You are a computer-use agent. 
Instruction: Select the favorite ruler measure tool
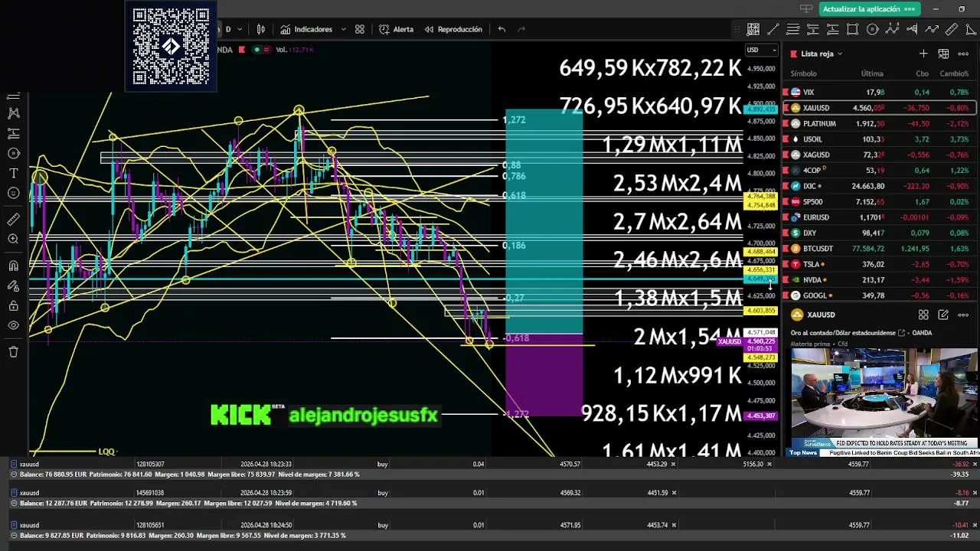point(952,29)
